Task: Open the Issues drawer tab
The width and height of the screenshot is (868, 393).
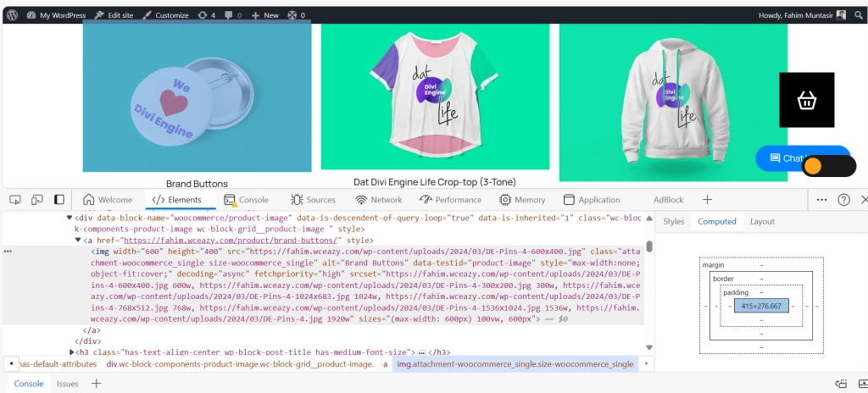Action: point(68,384)
